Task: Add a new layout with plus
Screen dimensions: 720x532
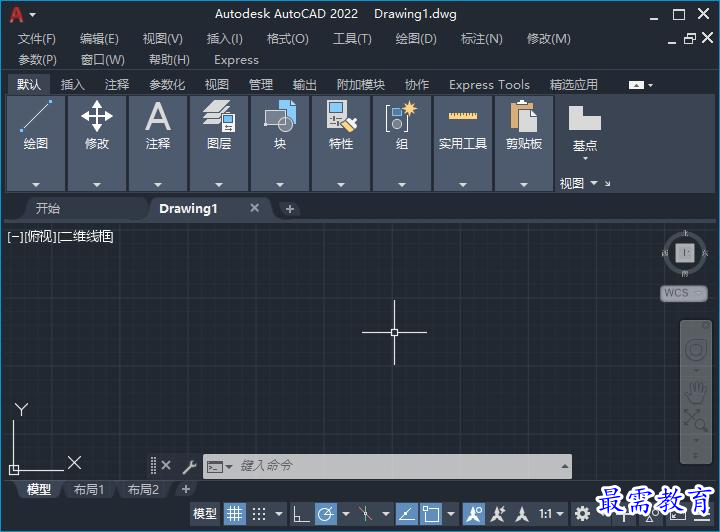Action: pyautogui.click(x=186, y=489)
